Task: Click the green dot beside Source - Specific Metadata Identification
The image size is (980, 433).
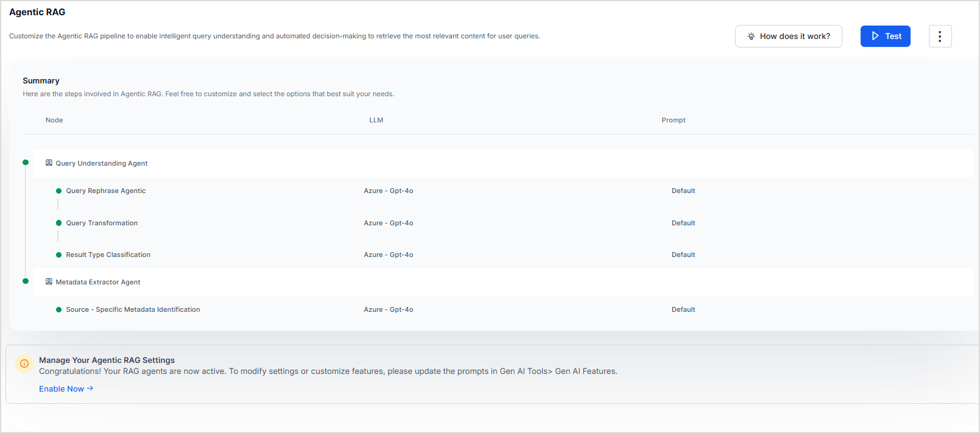Action: (x=58, y=310)
